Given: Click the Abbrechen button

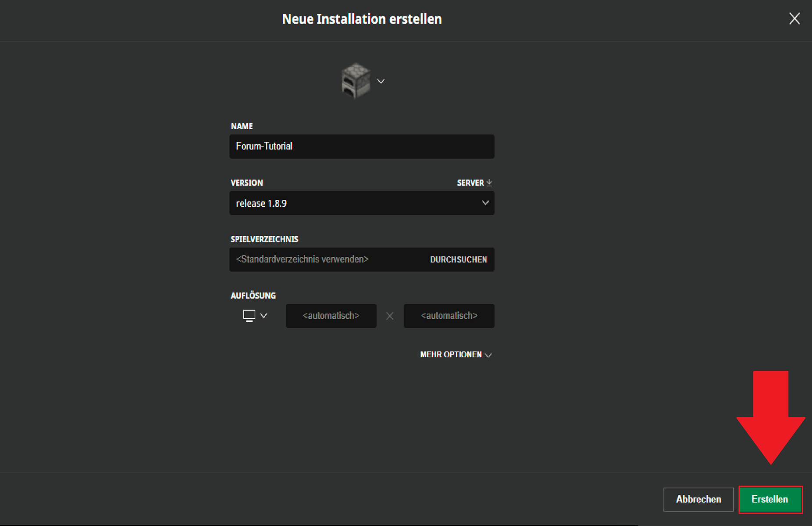Looking at the screenshot, I should tap(698, 499).
